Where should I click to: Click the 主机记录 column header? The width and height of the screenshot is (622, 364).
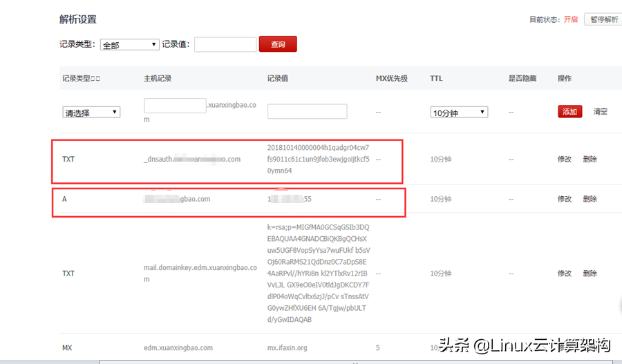click(158, 79)
